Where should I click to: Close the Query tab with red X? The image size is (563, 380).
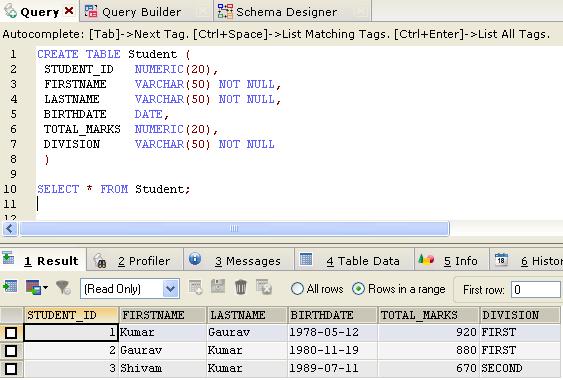[x=69, y=11]
